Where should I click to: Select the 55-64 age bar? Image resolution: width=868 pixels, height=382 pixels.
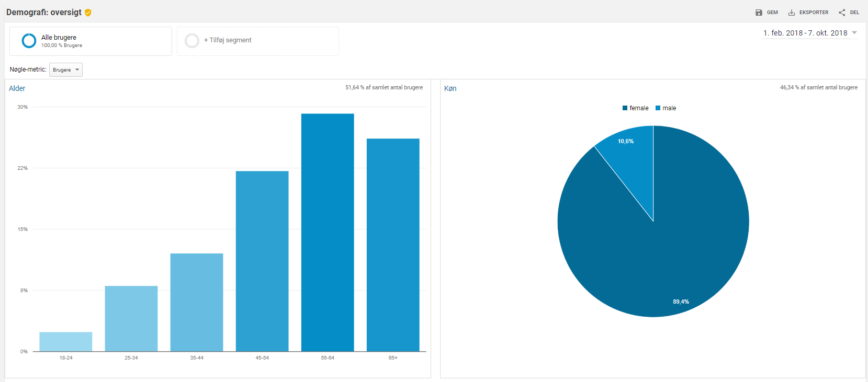pyautogui.click(x=328, y=233)
